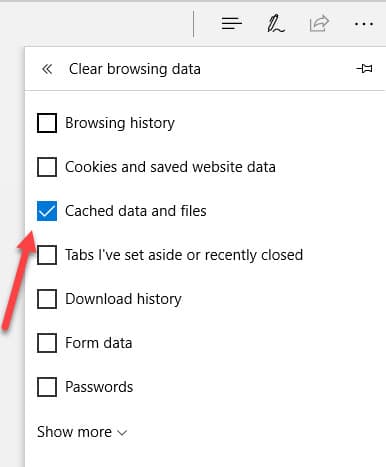Open the Settings and more ellipsis menu
The image size is (386, 467).
click(x=364, y=24)
